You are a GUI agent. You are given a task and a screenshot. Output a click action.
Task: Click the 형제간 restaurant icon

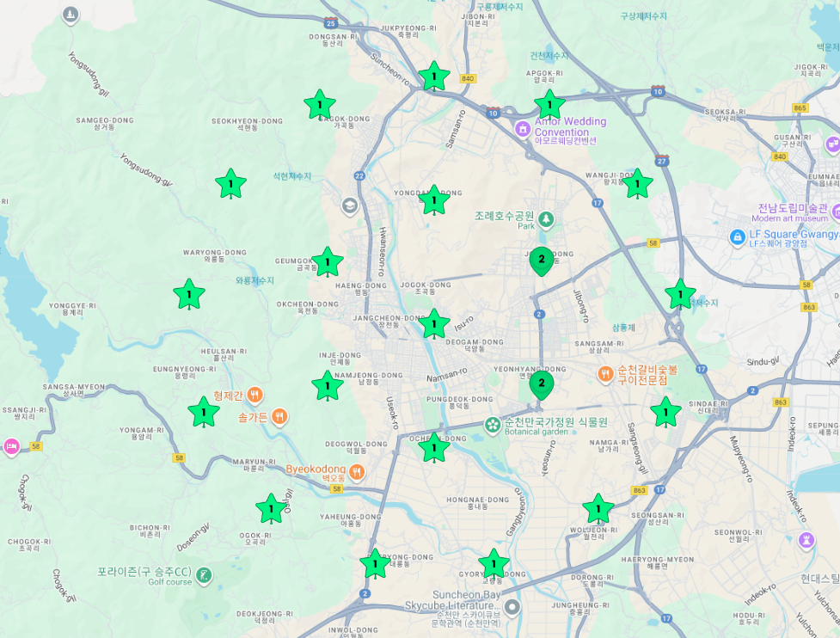pyautogui.click(x=254, y=396)
